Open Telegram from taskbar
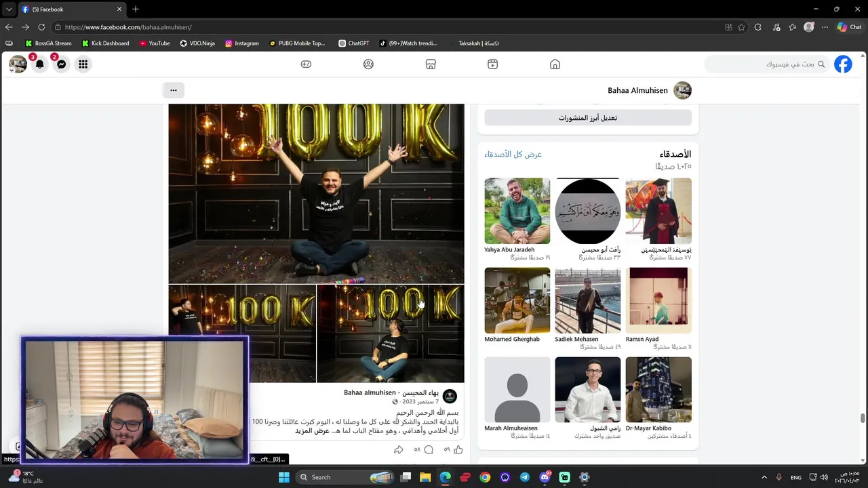The width and height of the screenshot is (868, 488). [525, 477]
